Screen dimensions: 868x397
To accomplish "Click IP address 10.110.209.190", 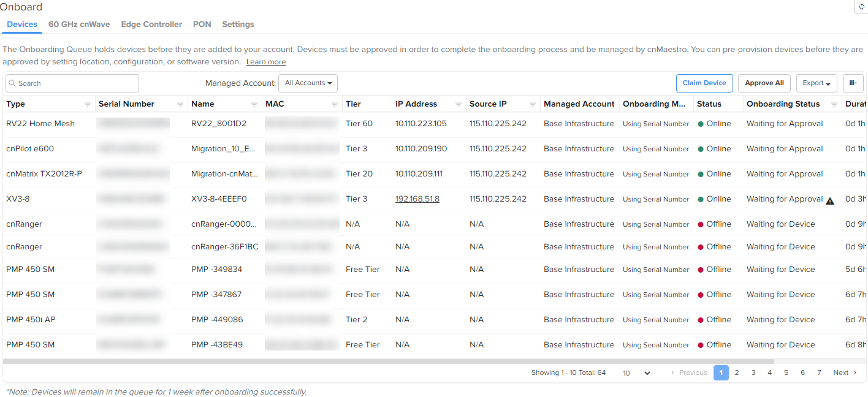I will [421, 149].
